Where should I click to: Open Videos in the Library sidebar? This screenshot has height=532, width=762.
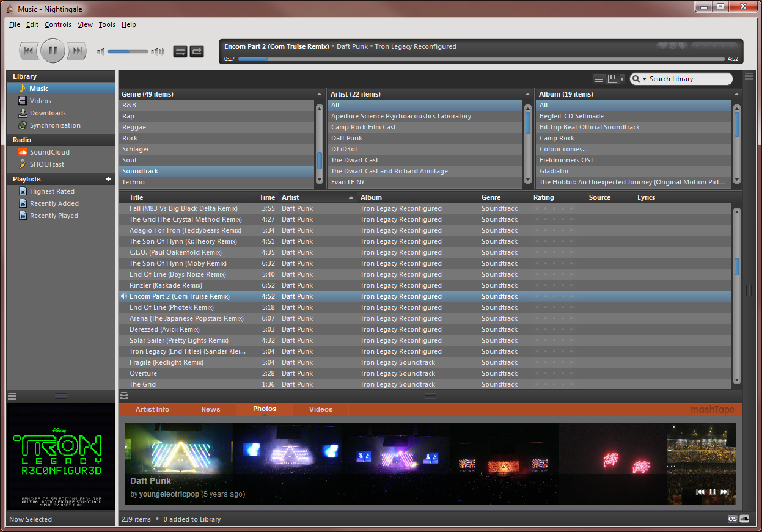point(61,101)
